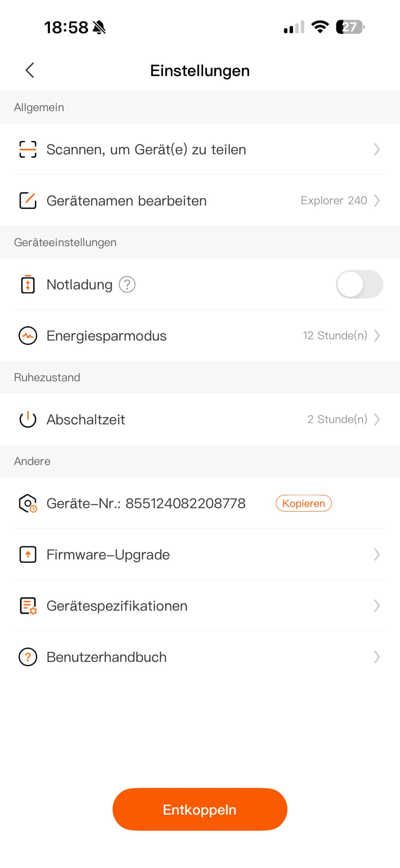Image resolution: width=400 pixels, height=868 pixels.
Task: Open chevron next to Explorer 240
Action: (377, 200)
